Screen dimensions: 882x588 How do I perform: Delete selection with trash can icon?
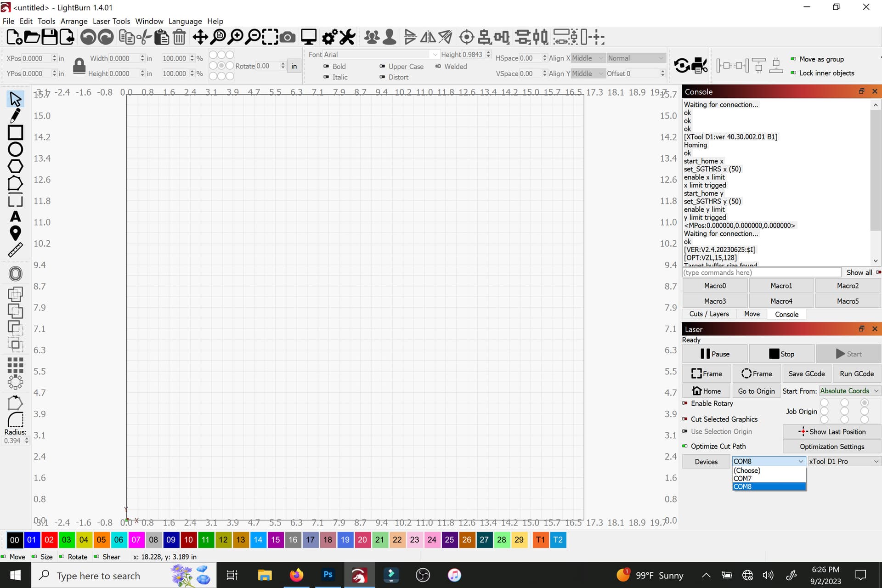tap(179, 37)
